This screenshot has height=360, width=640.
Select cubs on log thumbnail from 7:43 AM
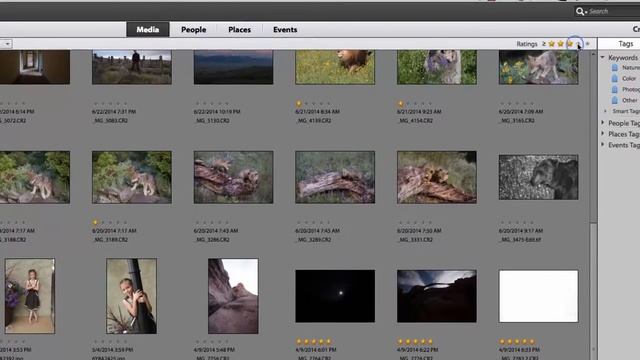click(233, 177)
